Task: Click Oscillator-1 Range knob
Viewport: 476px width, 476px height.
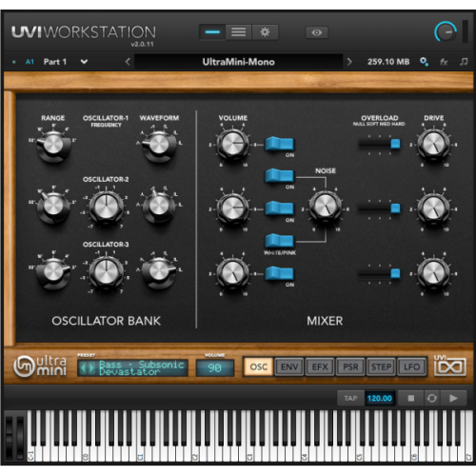Action: [x=53, y=145]
